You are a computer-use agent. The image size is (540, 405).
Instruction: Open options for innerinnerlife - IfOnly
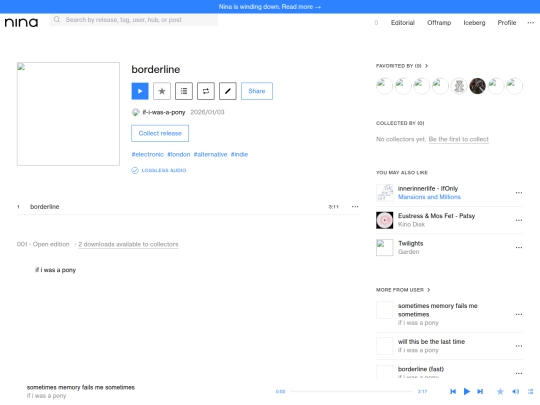[x=519, y=193]
